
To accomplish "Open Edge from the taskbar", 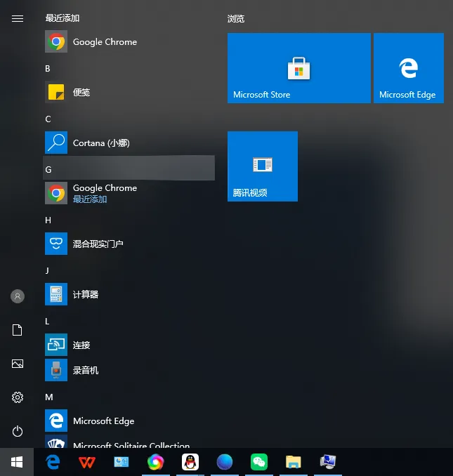I will click(x=53, y=462).
